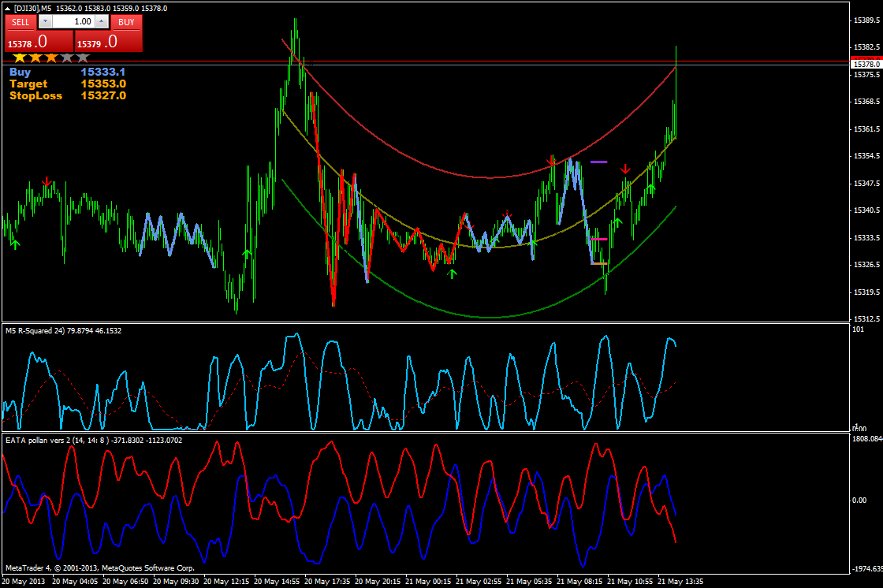Click the 21 May 13:35 time label
Screen dimensions: 883x588
click(680, 581)
